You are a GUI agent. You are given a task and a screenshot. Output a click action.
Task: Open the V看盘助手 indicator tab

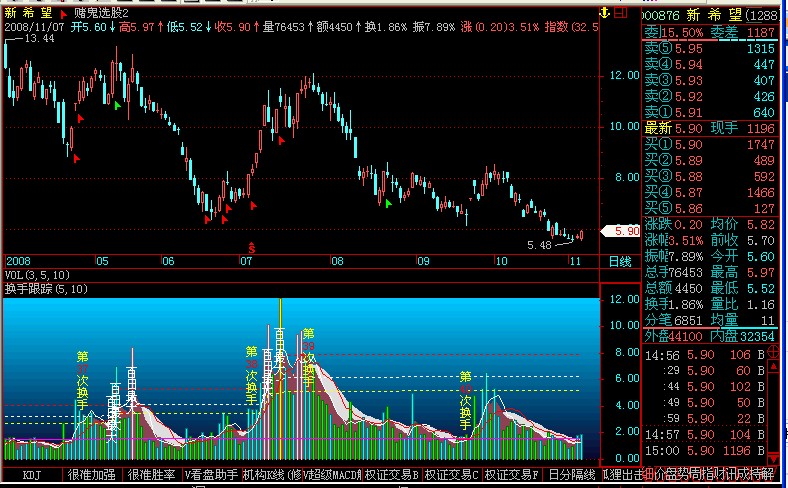coord(212,474)
